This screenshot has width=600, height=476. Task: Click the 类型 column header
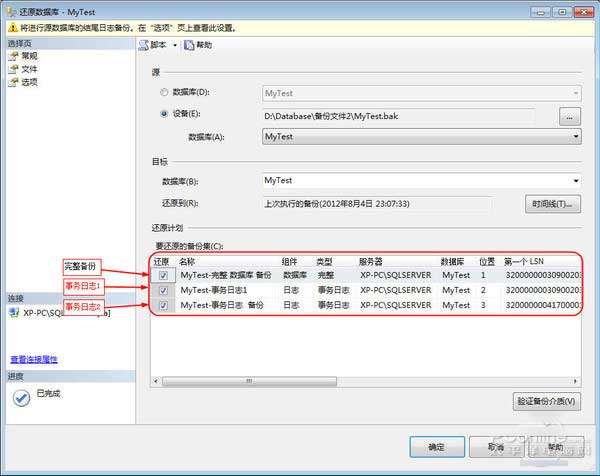coord(324,262)
